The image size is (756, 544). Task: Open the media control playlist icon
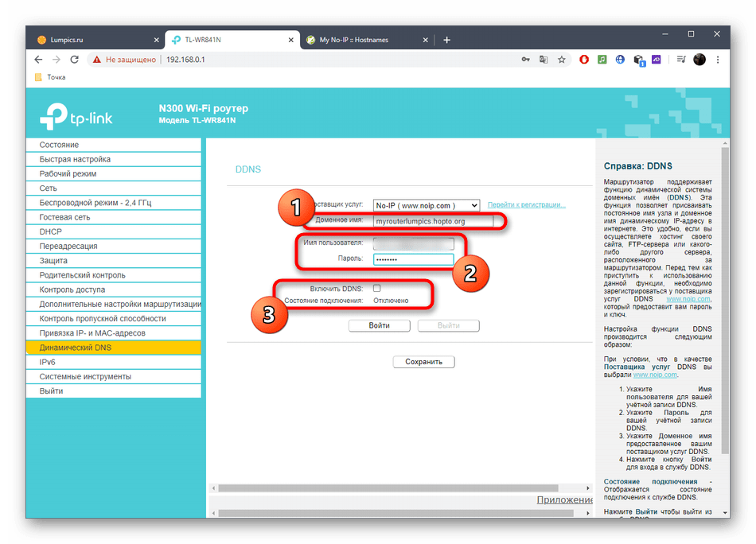[682, 60]
